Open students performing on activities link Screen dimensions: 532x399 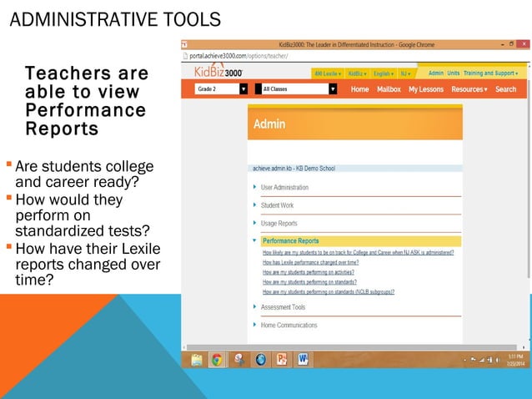(x=308, y=272)
